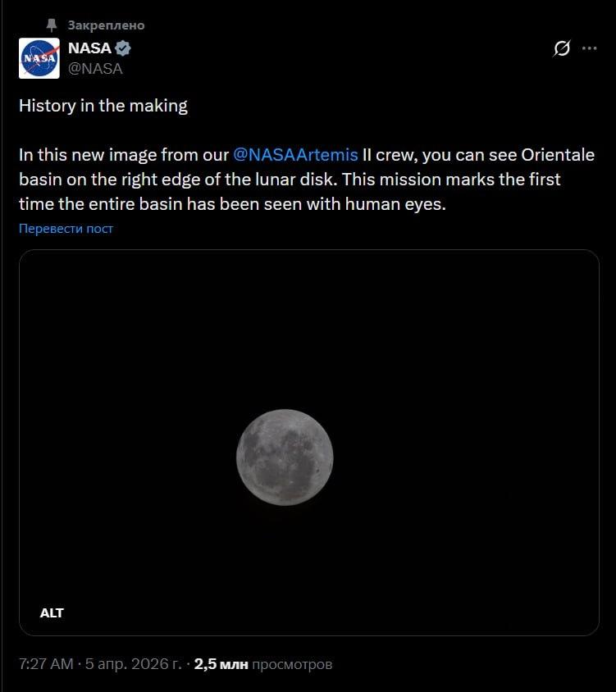Open the Moon photo by clicking the Moon
The image size is (616, 692).
coord(285,457)
